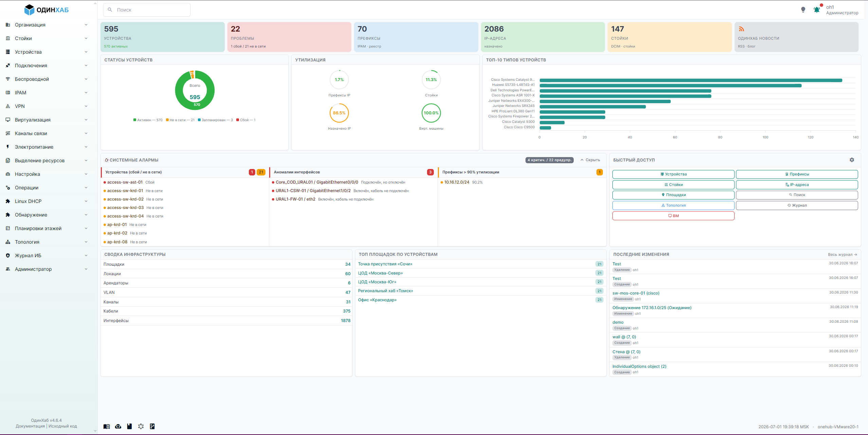Screen dimensions: 868x435
Task: Collapse system alarms with Скрыть
Action: (590, 160)
